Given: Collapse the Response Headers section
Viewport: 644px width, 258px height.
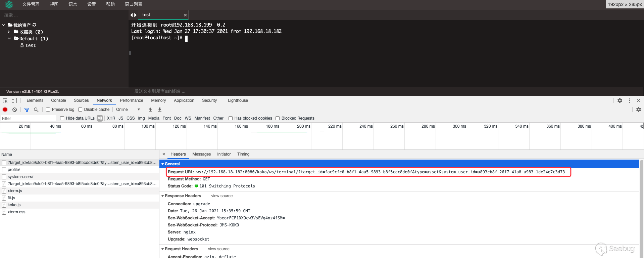Looking at the screenshot, I should tap(163, 196).
